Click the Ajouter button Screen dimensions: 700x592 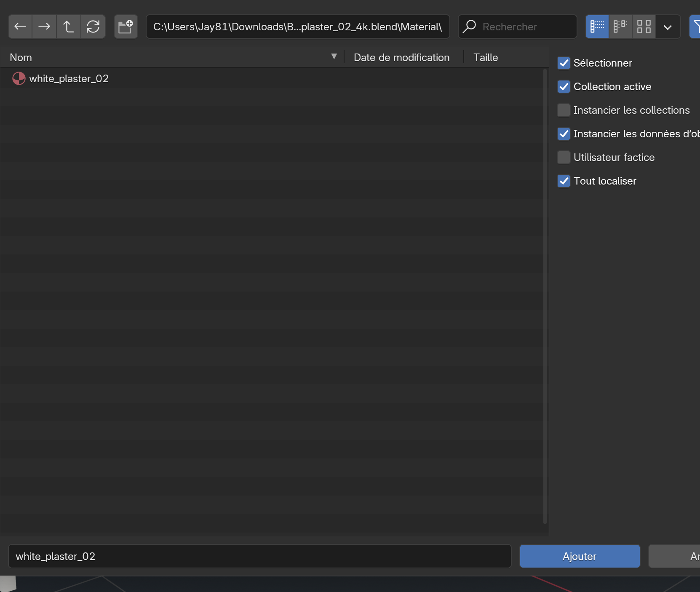580,557
